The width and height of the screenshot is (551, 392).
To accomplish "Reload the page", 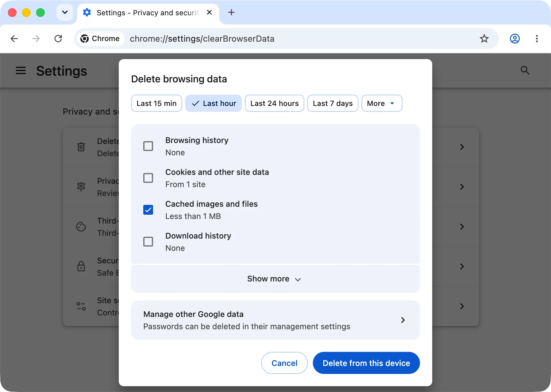I will [x=58, y=39].
